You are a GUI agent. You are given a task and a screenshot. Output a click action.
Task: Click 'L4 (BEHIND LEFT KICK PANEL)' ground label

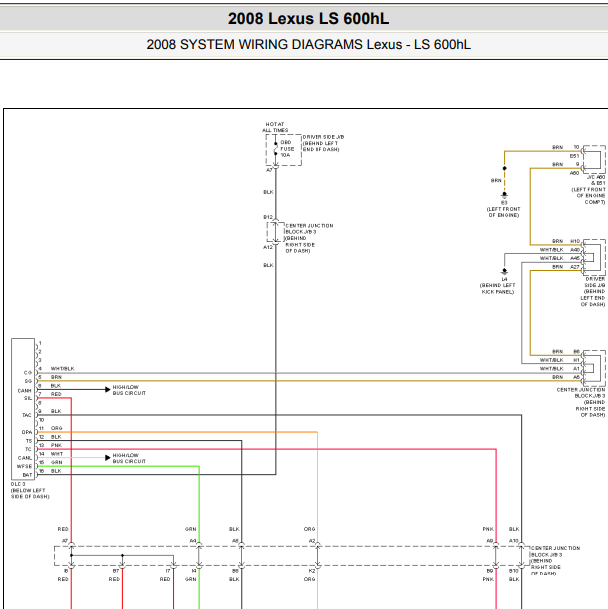tap(498, 285)
